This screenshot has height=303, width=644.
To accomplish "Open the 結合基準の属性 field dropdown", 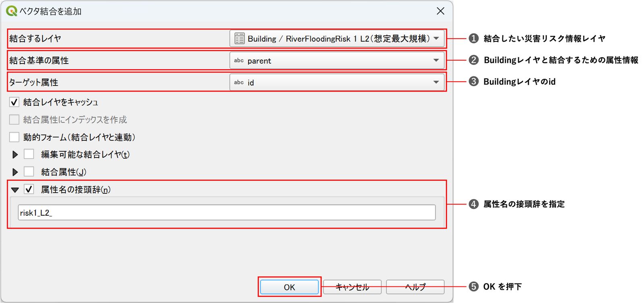I will point(337,60).
